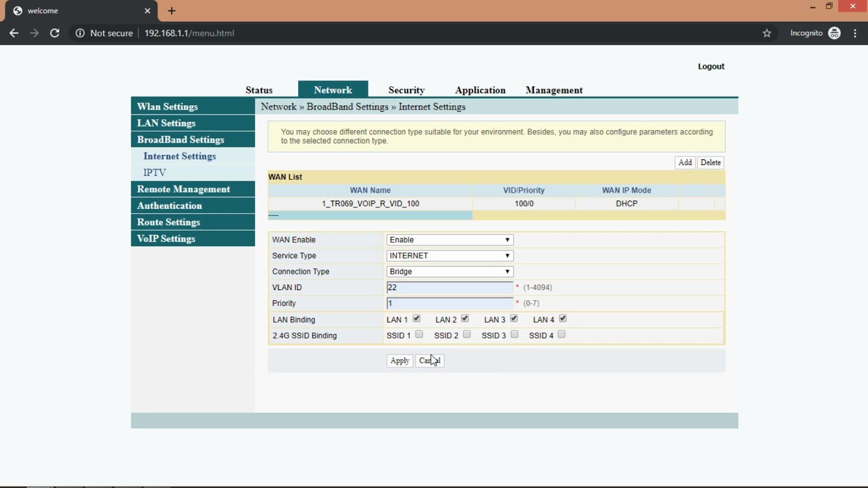Switch to the Application tab

click(x=480, y=90)
